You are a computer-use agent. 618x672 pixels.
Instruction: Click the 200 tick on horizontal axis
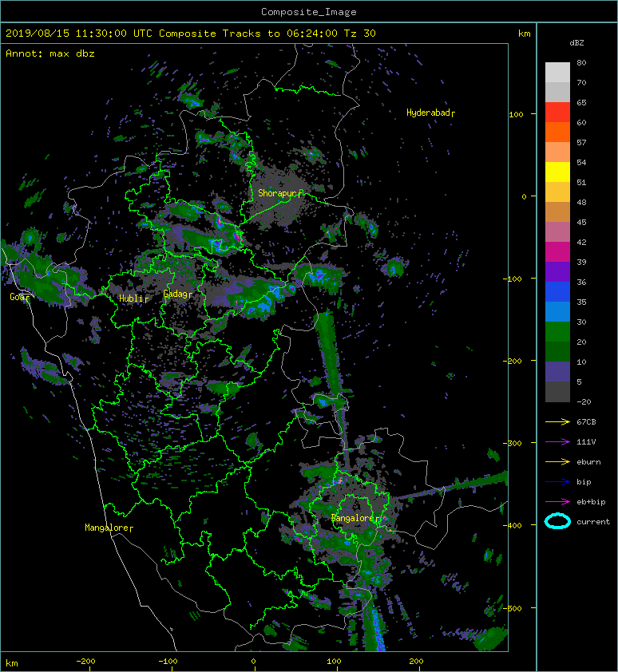pos(416,662)
